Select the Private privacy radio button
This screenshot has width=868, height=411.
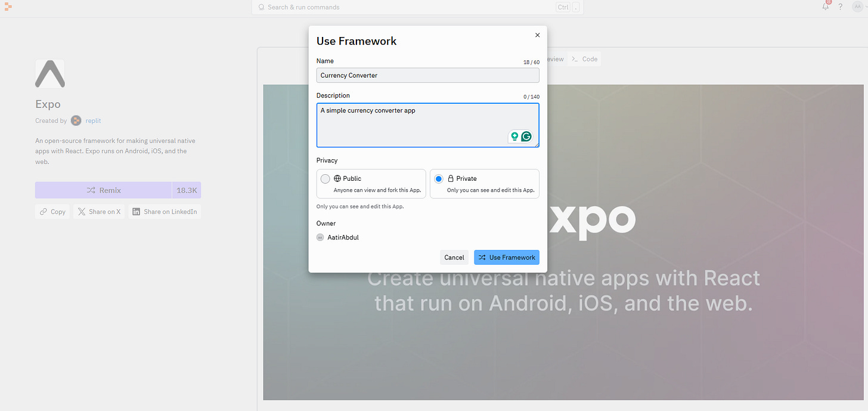439,178
